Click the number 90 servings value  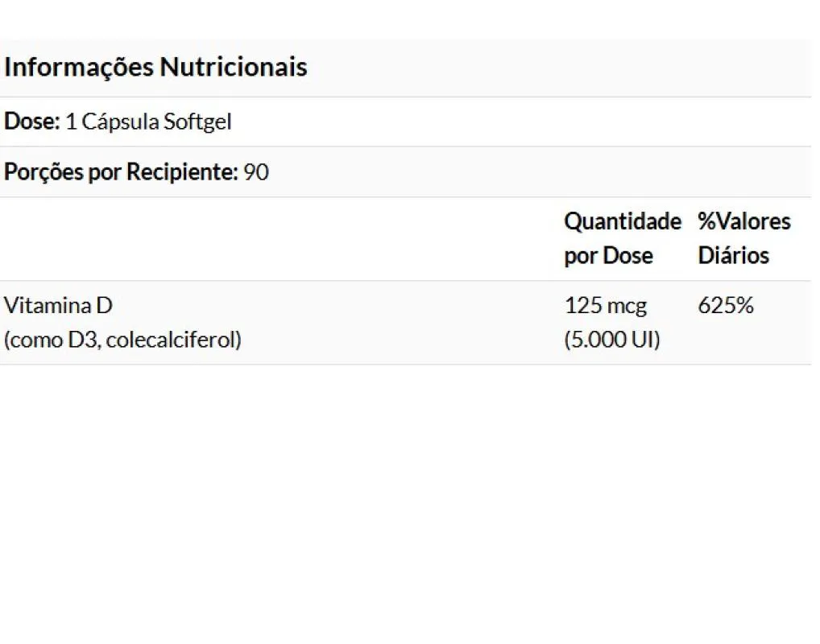[x=256, y=172]
